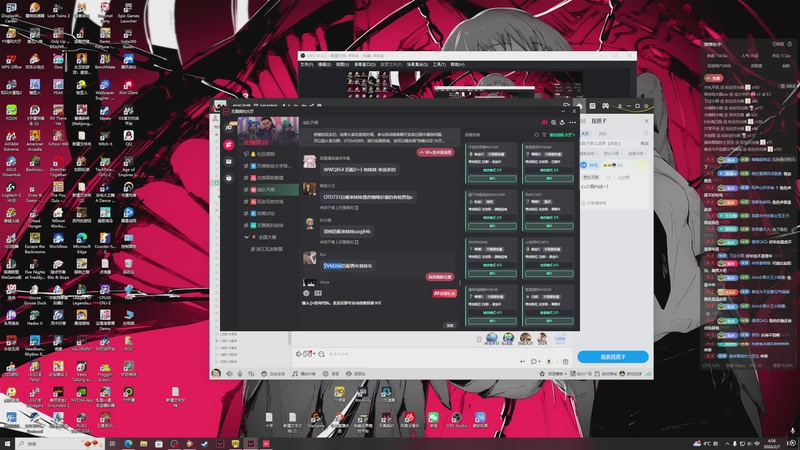800x450 pixels.
Task: Open the 工具(T) menu in OBS window
Action: click(x=439, y=65)
